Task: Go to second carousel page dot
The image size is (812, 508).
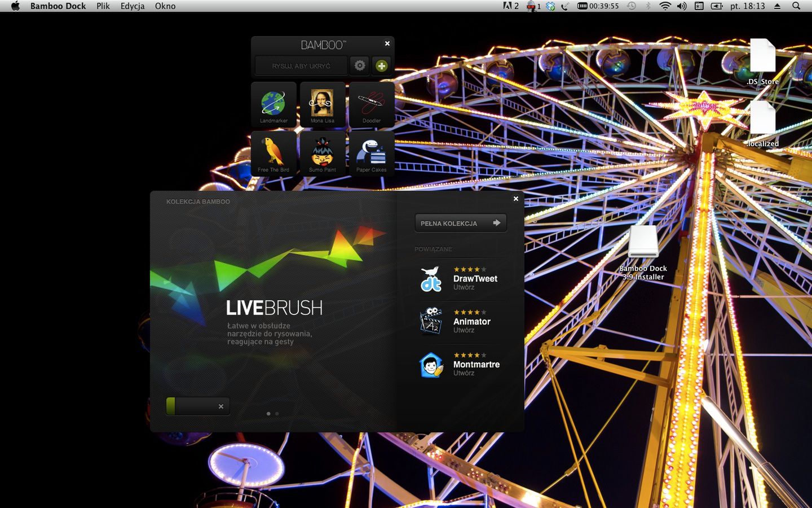Action: point(277,414)
